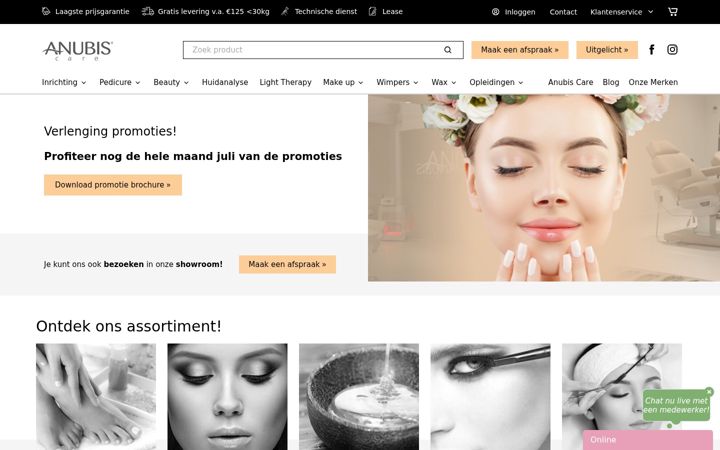
Task: Click the Uitgelicht button
Action: click(x=607, y=50)
